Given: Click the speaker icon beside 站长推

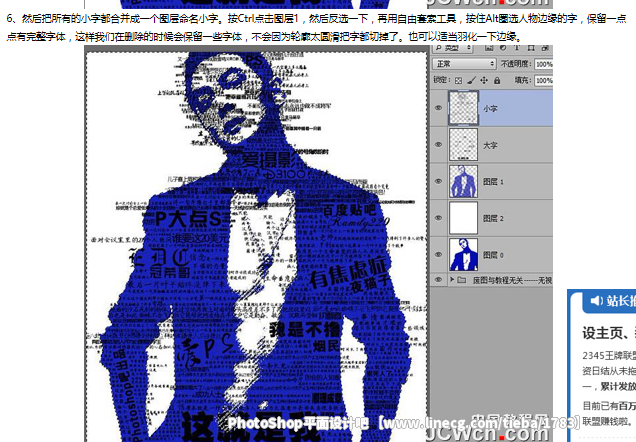Looking at the screenshot, I should (596, 300).
